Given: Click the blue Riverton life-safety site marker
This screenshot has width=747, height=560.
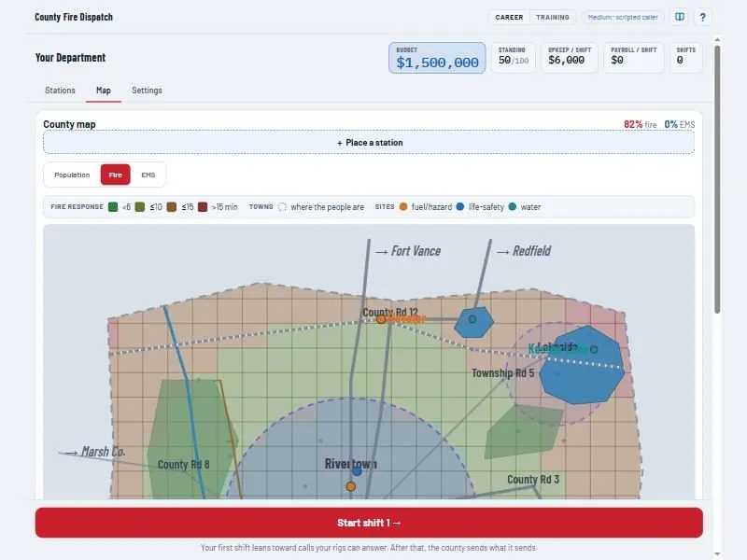Looking at the screenshot, I should pos(357,471).
